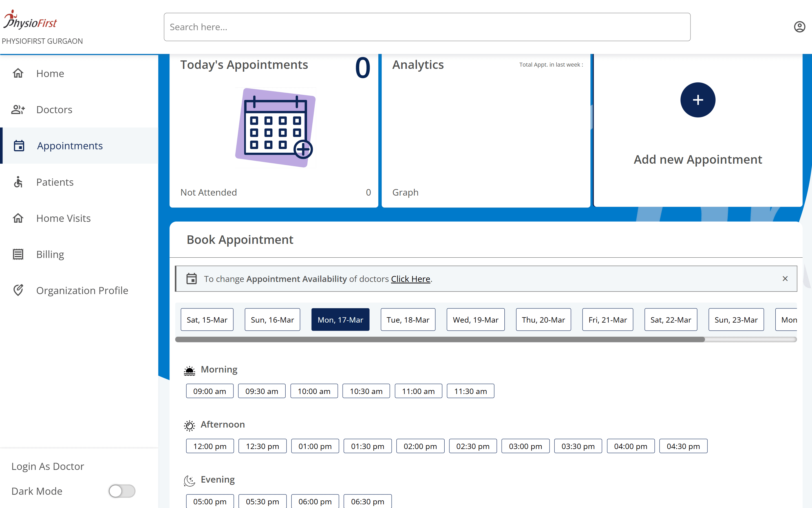This screenshot has height=508, width=812.
Task: Focus the Search here field
Action: pos(427,27)
